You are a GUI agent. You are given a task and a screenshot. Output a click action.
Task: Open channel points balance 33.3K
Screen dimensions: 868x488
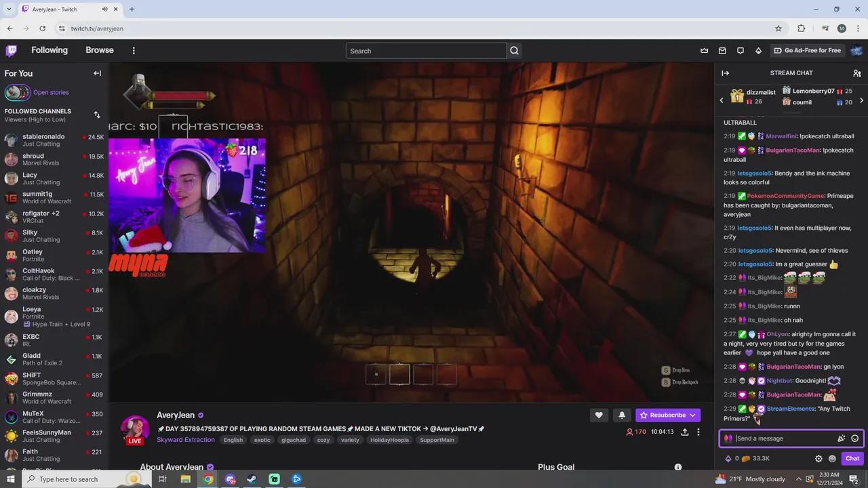click(755, 459)
